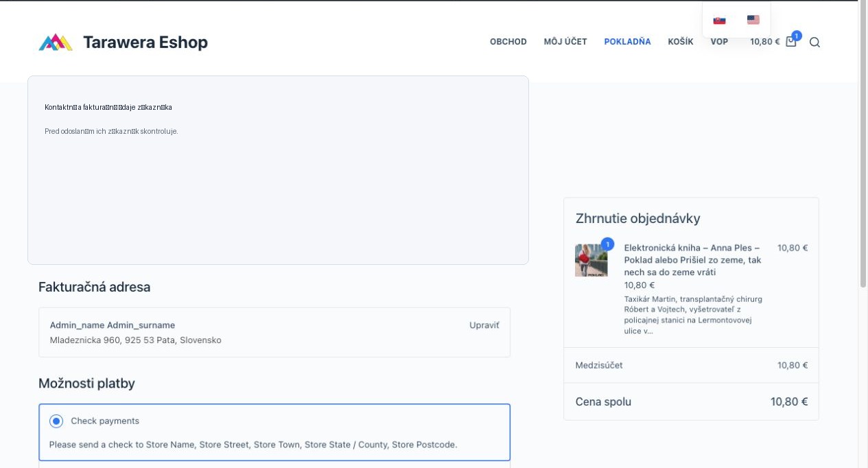Switch language with the US flag
This screenshot has width=868, height=468.
[x=753, y=20]
